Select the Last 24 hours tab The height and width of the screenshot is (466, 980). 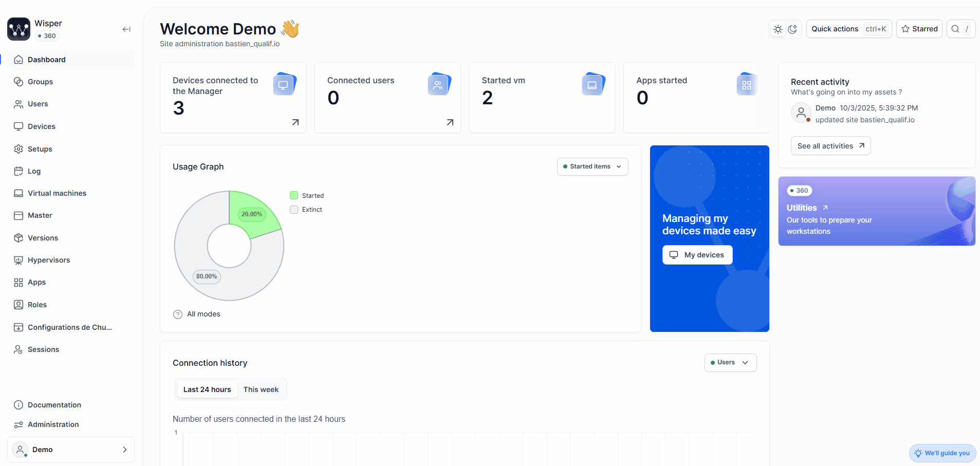pyautogui.click(x=207, y=389)
